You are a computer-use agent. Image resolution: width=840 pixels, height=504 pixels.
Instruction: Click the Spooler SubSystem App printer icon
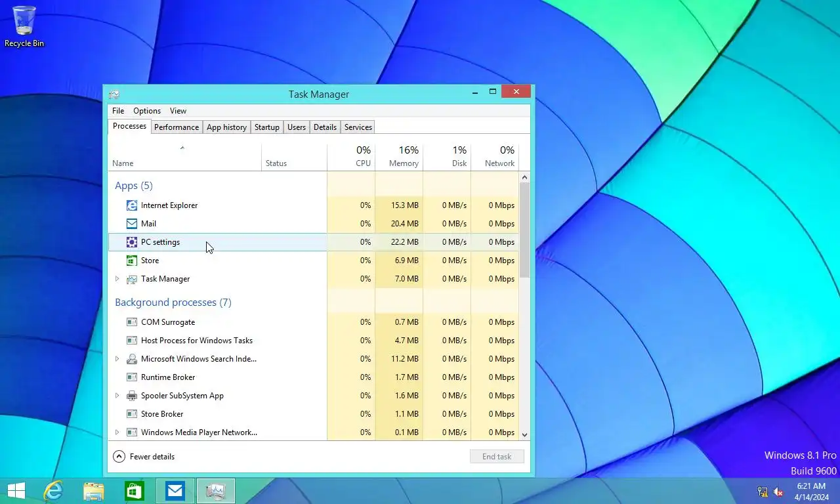132,396
